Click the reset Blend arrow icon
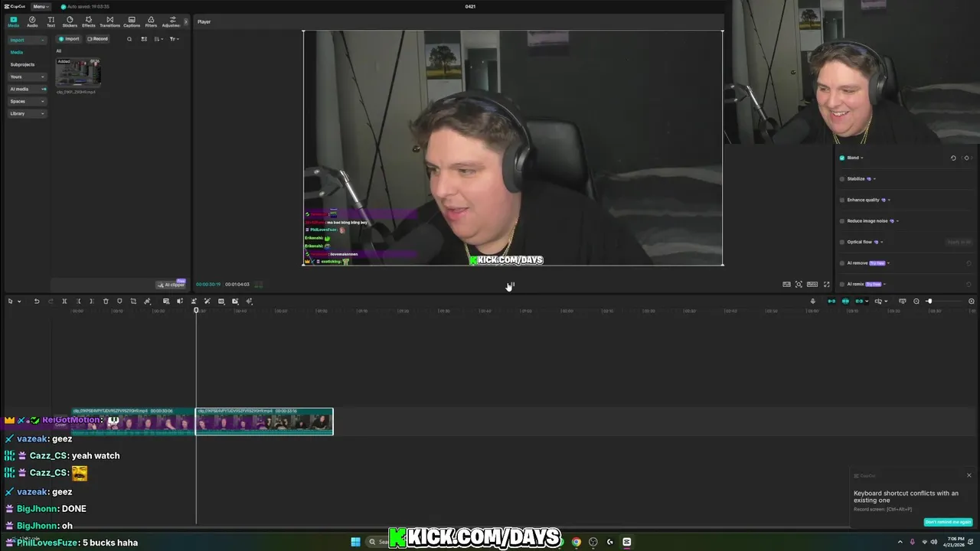Viewport: 980px width, 551px height. 953,158
